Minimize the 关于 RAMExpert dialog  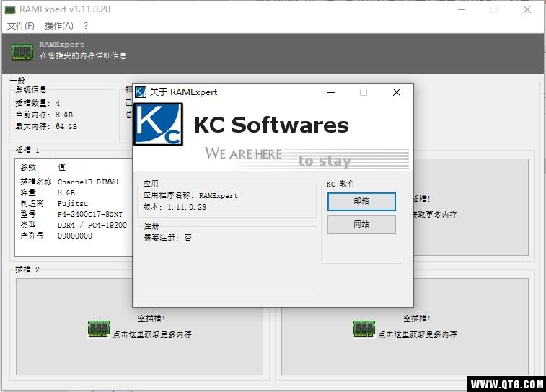tap(331, 92)
